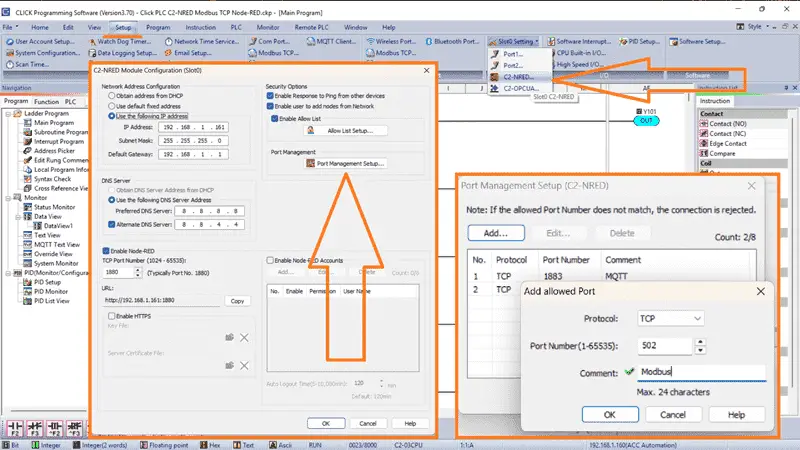Click the F2 normally open contact tool
Image resolution: width=800 pixels, height=450 pixels.
(15, 428)
